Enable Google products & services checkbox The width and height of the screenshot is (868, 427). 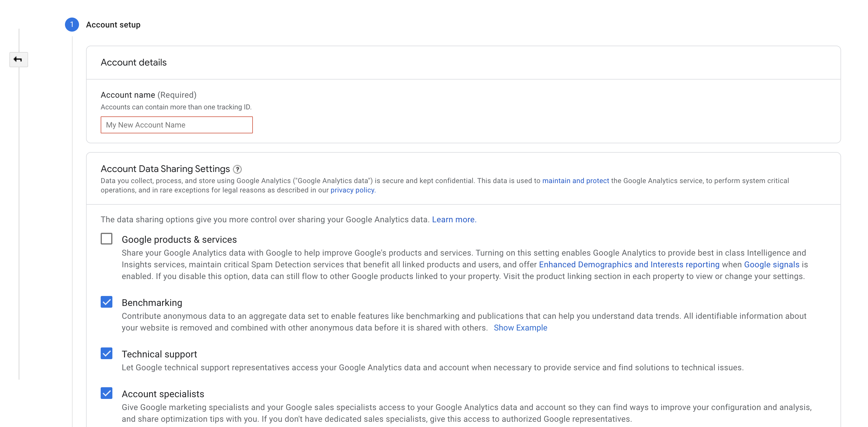(x=107, y=239)
